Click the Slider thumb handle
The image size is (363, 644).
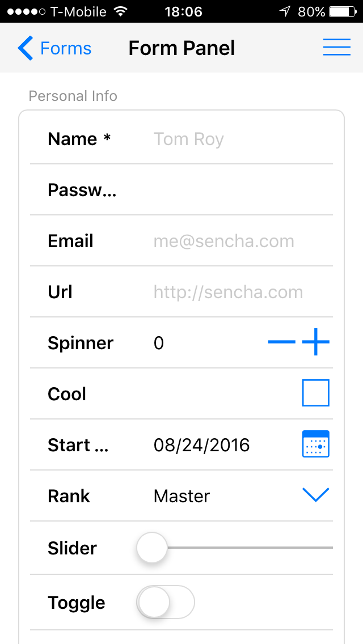[x=152, y=548]
